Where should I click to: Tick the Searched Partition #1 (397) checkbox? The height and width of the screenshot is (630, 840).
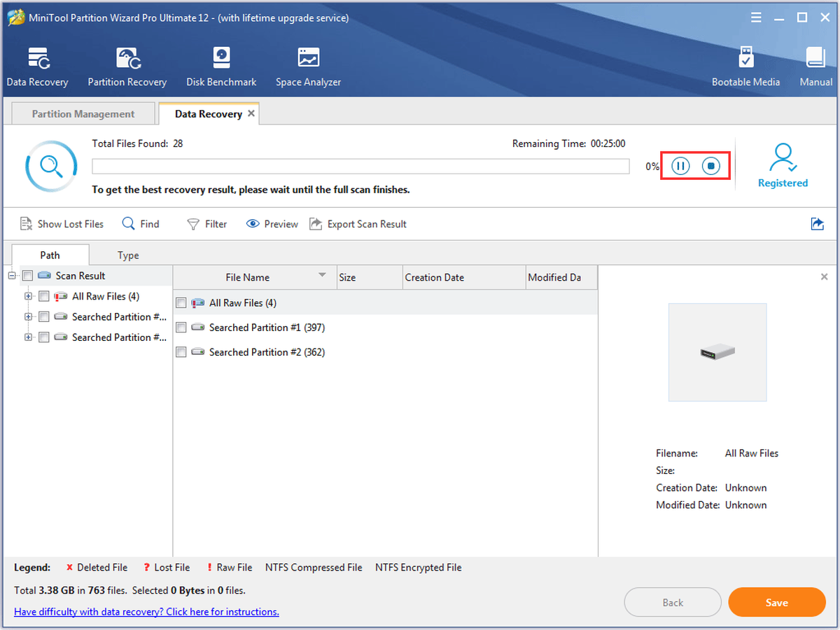[181, 328]
